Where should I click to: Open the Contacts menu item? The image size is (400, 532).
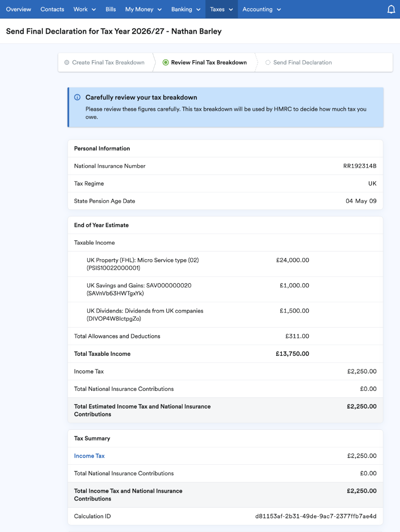pyautogui.click(x=52, y=9)
